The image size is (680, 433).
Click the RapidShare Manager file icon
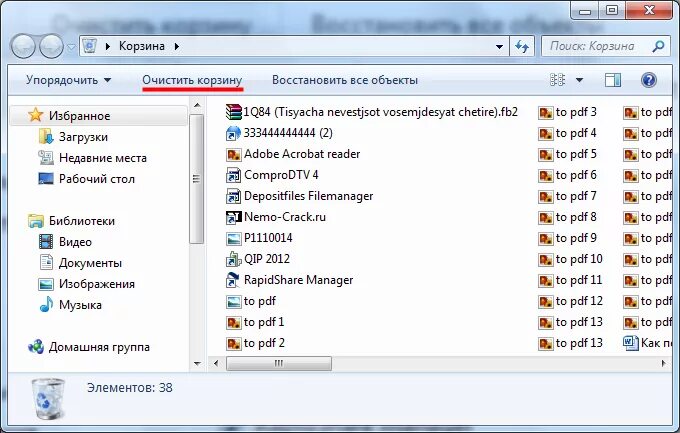[233, 280]
